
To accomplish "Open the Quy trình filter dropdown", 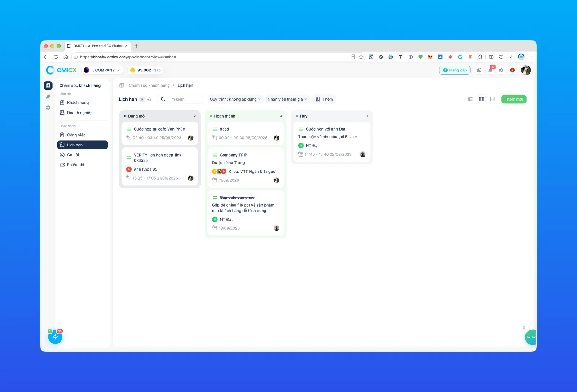I will [x=235, y=99].
